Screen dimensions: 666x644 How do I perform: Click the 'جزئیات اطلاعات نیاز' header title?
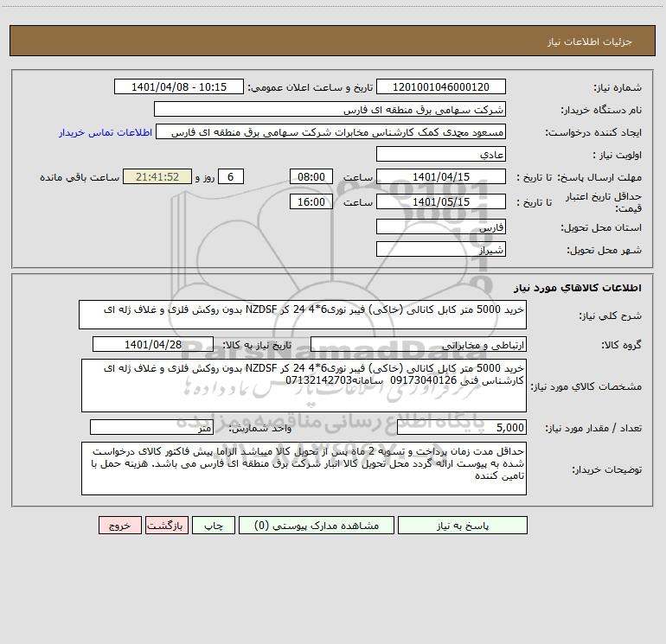pos(589,41)
